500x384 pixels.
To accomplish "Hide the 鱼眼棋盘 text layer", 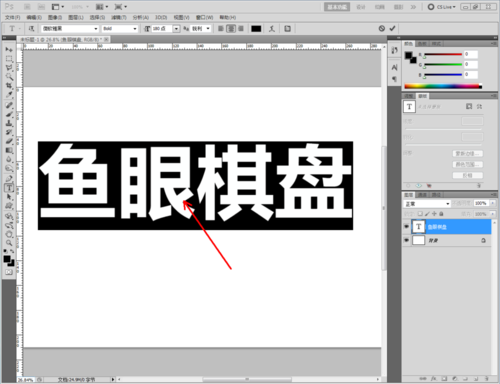I will pyautogui.click(x=406, y=227).
